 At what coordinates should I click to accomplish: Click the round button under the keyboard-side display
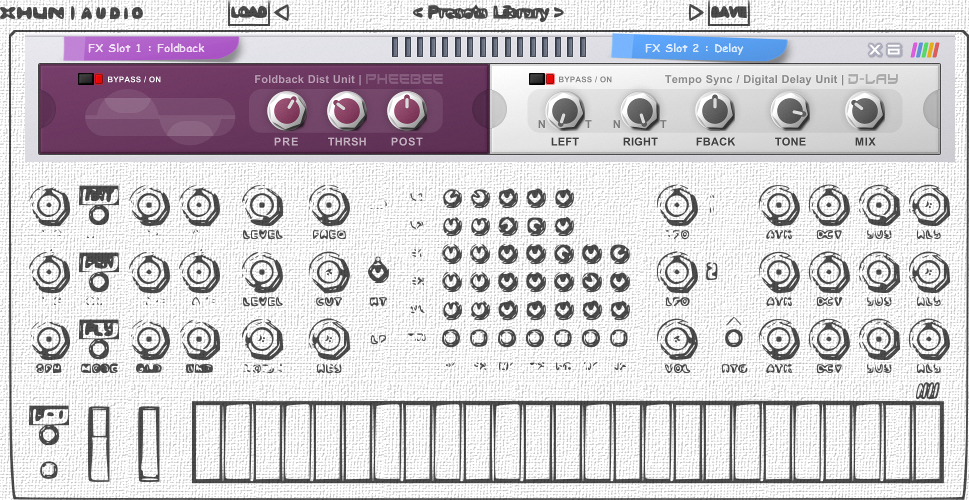pyautogui.click(x=49, y=435)
